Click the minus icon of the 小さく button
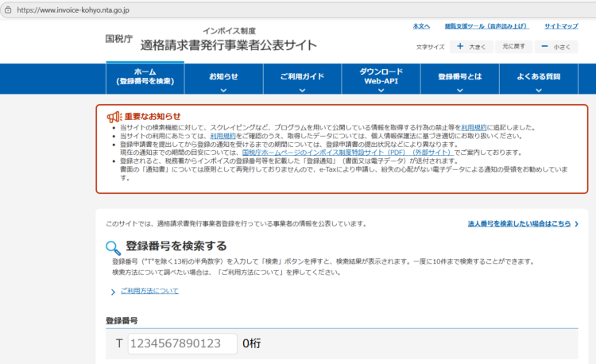 544,46
